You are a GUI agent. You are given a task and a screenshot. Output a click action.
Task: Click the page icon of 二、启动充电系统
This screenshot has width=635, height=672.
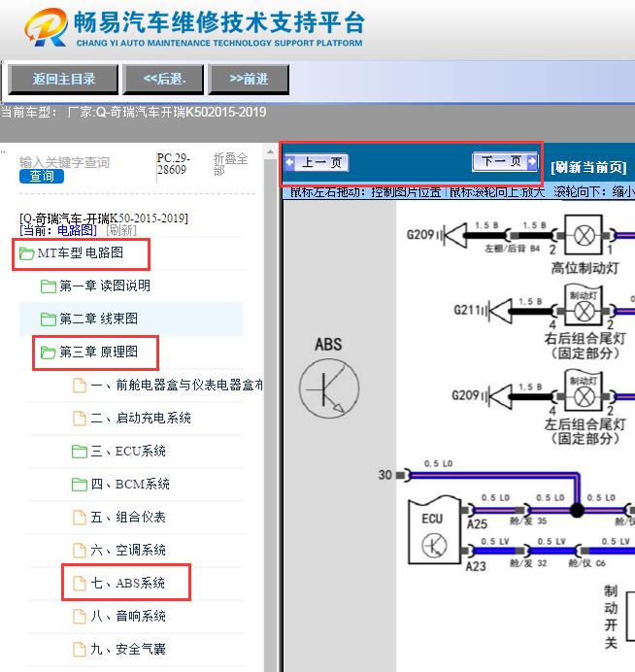coord(80,419)
